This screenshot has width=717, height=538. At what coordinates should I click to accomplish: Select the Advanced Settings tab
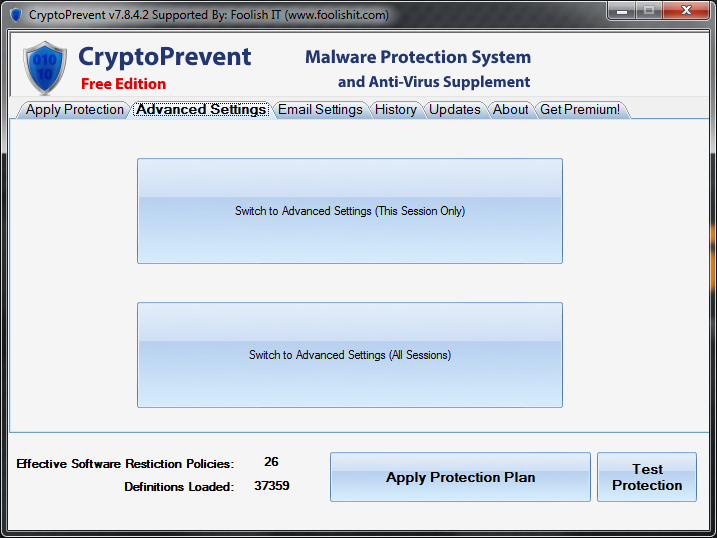(x=201, y=110)
